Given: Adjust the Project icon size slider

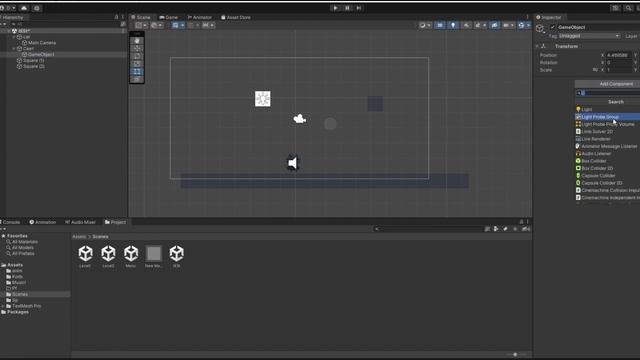Looking at the screenshot, I should click(515, 355).
